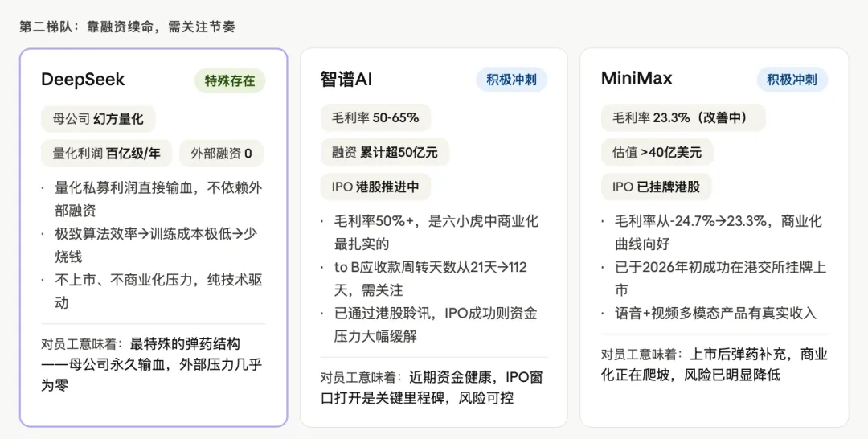This screenshot has width=868, height=439.
Task: Click the MiniMax card title
Action: (637, 79)
